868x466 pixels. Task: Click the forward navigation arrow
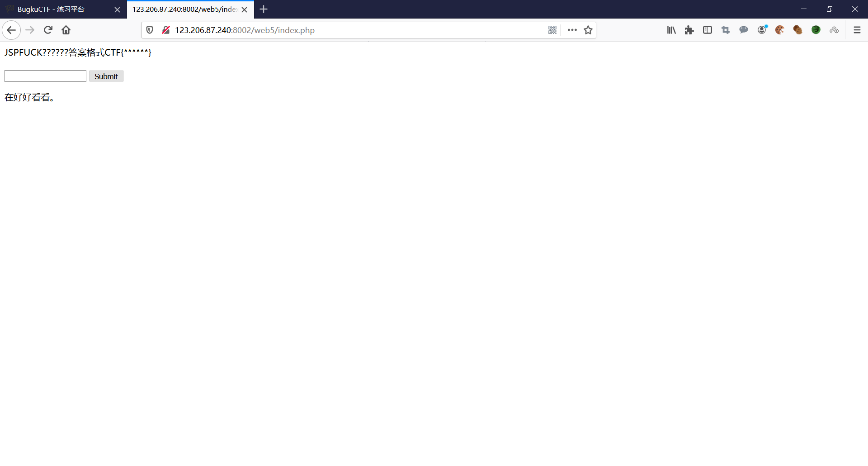coord(30,30)
